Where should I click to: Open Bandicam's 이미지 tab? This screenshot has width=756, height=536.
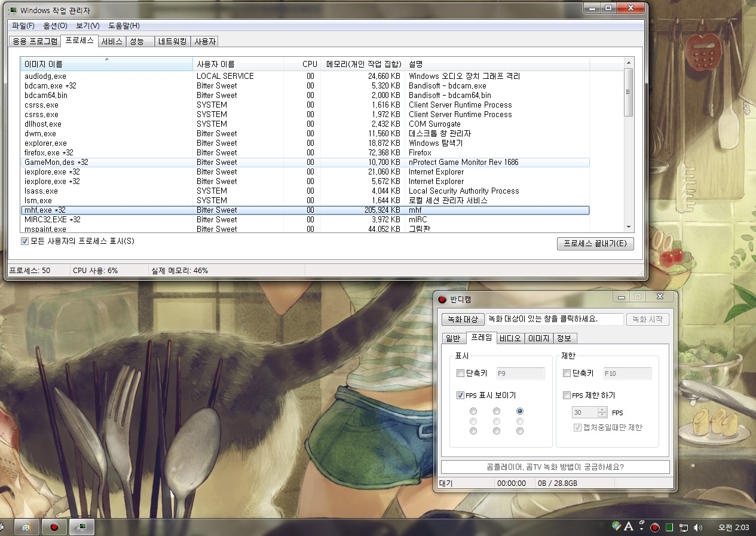click(x=539, y=338)
